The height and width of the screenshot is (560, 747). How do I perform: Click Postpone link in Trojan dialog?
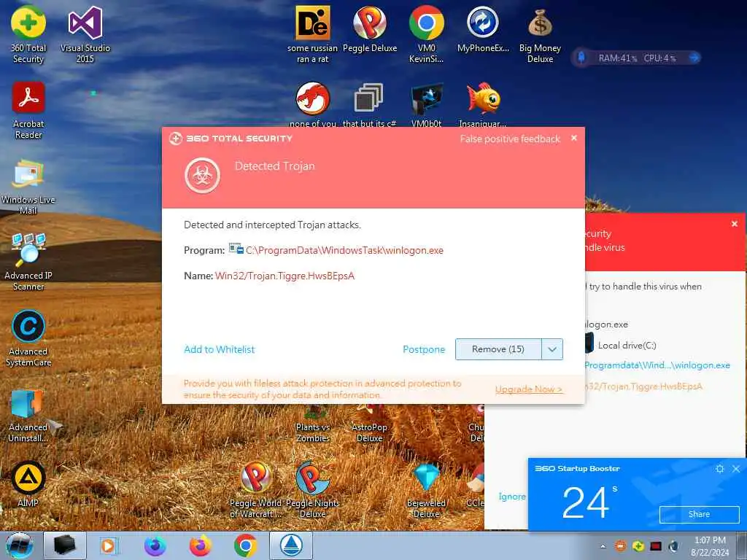point(424,349)
